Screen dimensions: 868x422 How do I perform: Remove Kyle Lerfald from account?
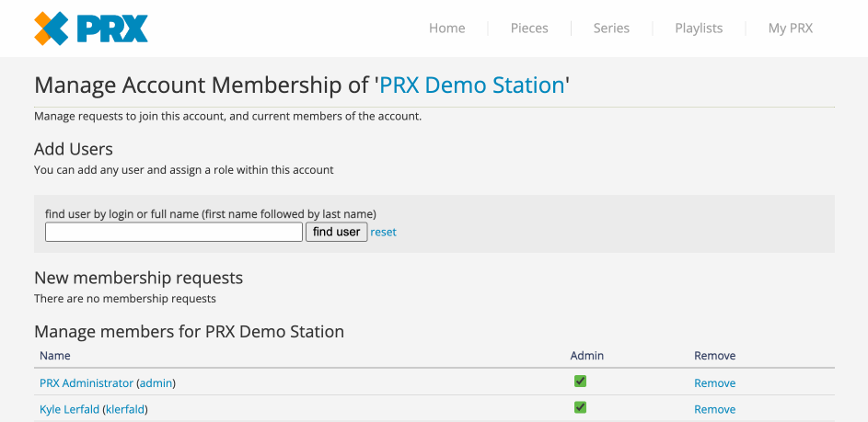click(714, 410)
